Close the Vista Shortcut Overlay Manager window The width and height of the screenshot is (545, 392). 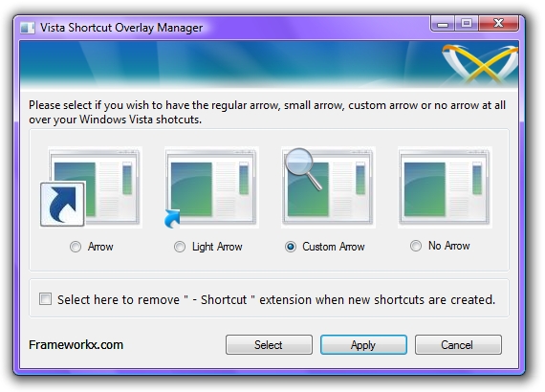[x=498, y=24]
